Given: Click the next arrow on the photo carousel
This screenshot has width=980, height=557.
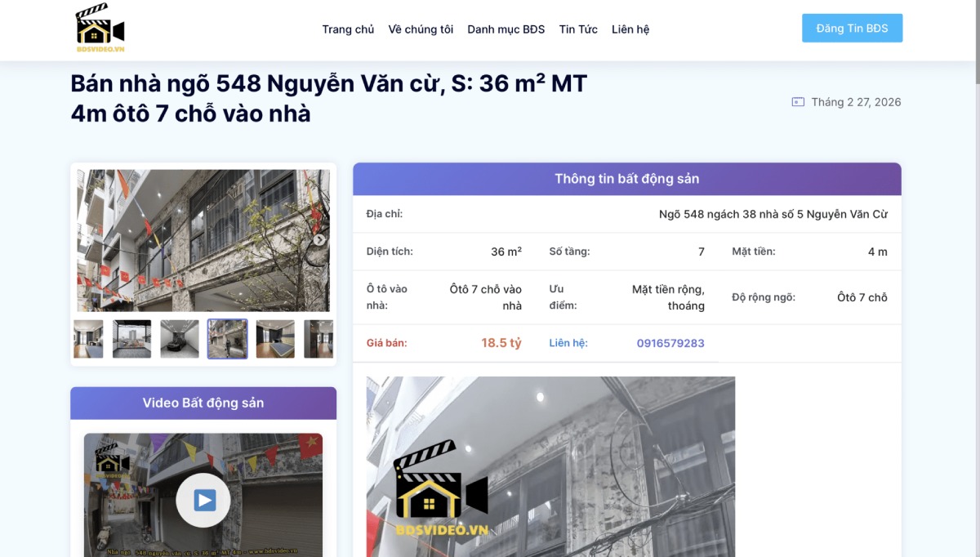Looking at the screenshot, I should point(319,241).
